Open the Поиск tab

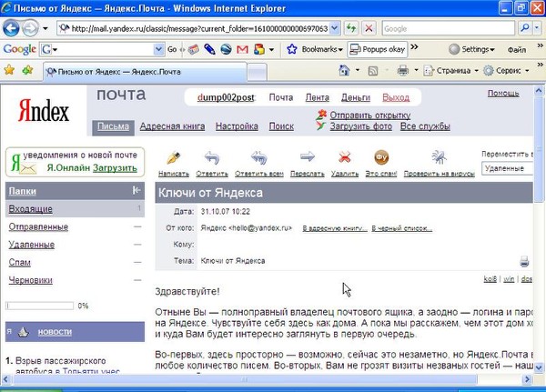pos(281,126)
